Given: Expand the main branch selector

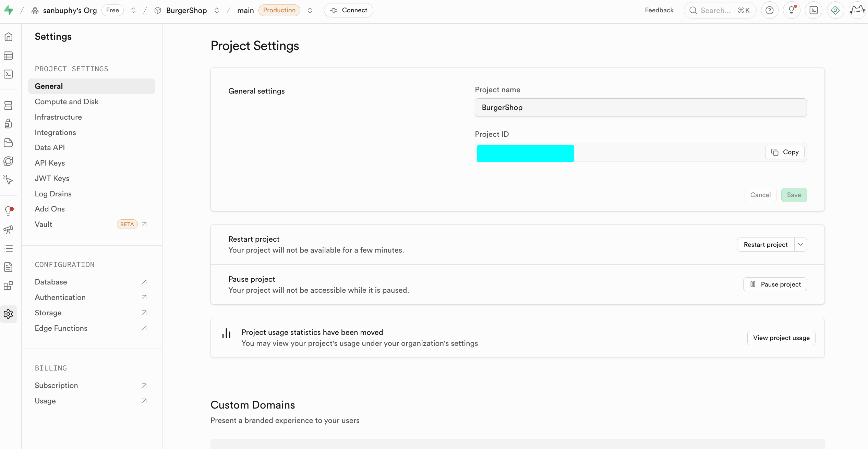Looking at the screenshot, I should [310, 10].
